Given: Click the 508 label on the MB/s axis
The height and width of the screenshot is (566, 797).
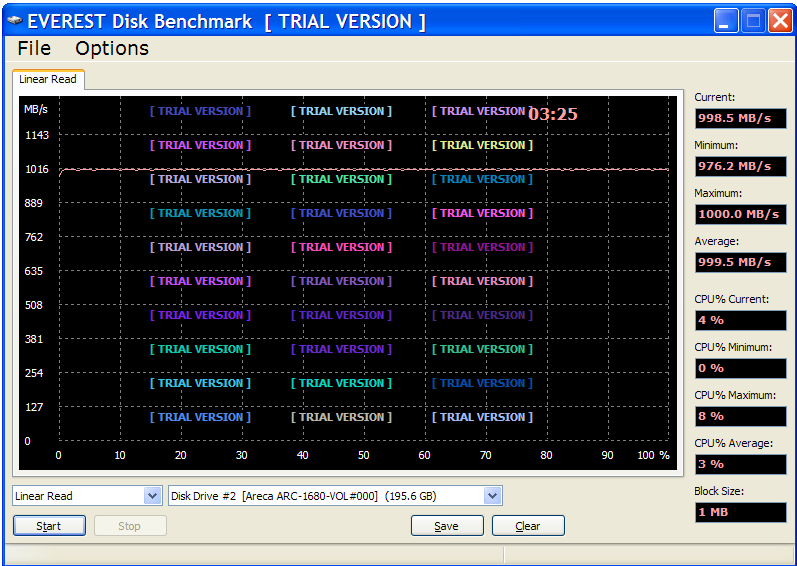Looking at the screenshot, I should [34, 305].
